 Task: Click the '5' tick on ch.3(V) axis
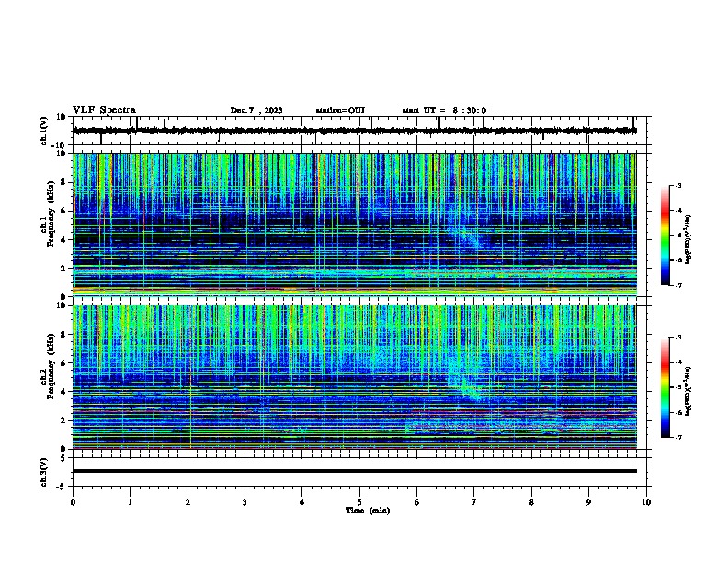(64, 457)
